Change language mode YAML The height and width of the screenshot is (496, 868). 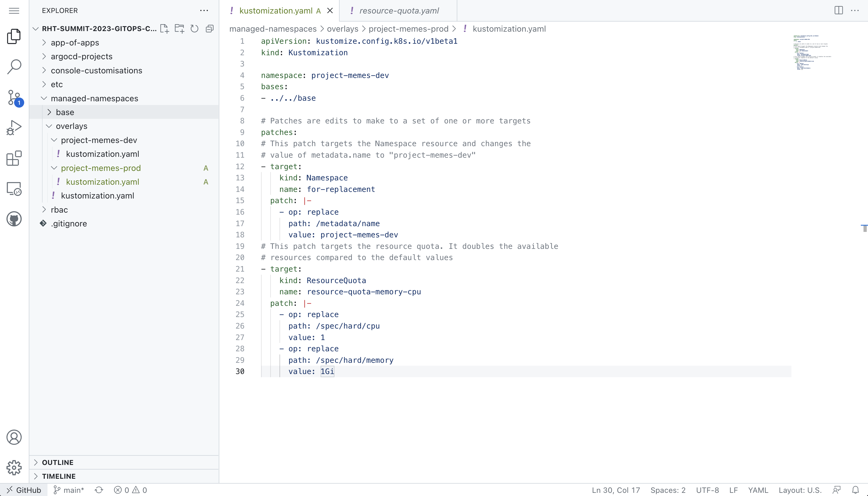758,490
